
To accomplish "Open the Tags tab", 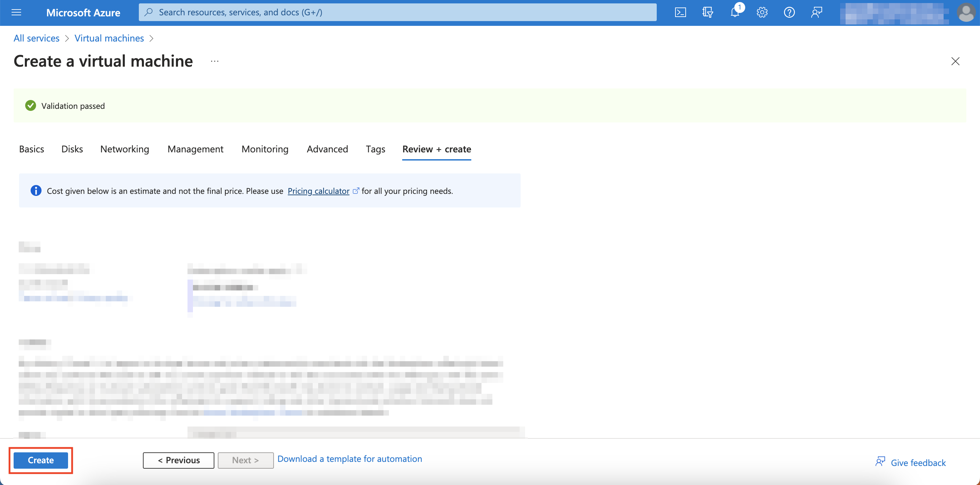I will point(375,149).
